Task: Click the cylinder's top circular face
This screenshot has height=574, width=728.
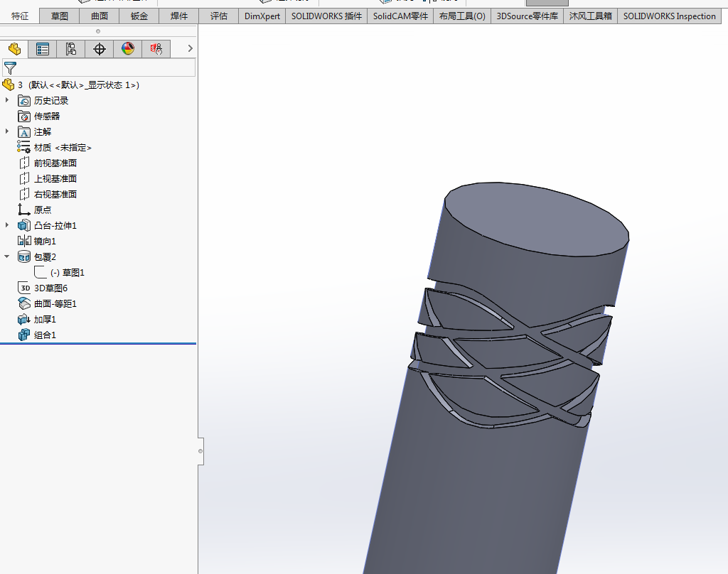Action: coord(536,218)
